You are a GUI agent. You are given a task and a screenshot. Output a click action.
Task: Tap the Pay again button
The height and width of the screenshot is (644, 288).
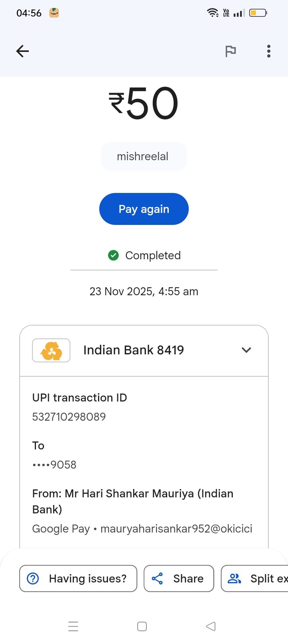[x=144, y=209]
